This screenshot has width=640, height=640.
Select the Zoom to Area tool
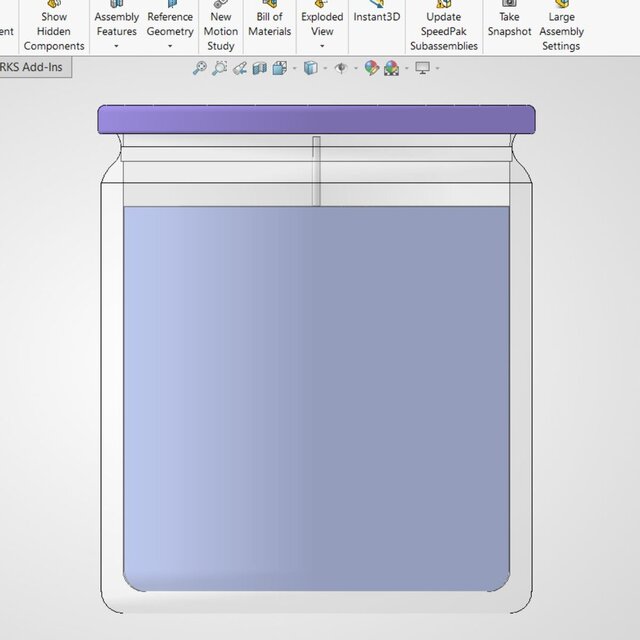coord(219,68)
